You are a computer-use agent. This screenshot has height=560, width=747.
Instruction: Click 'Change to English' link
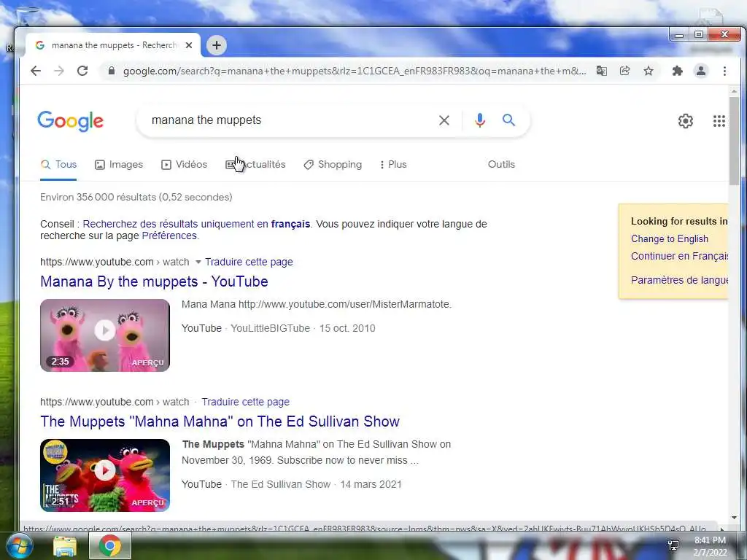pyautogui.click(x=670, y=239)
